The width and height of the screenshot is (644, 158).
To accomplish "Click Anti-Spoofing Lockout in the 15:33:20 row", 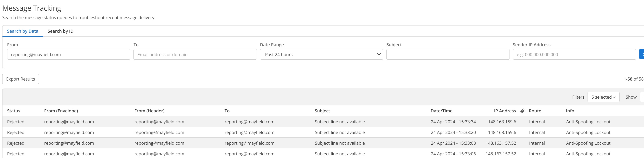I will [588, 133].
